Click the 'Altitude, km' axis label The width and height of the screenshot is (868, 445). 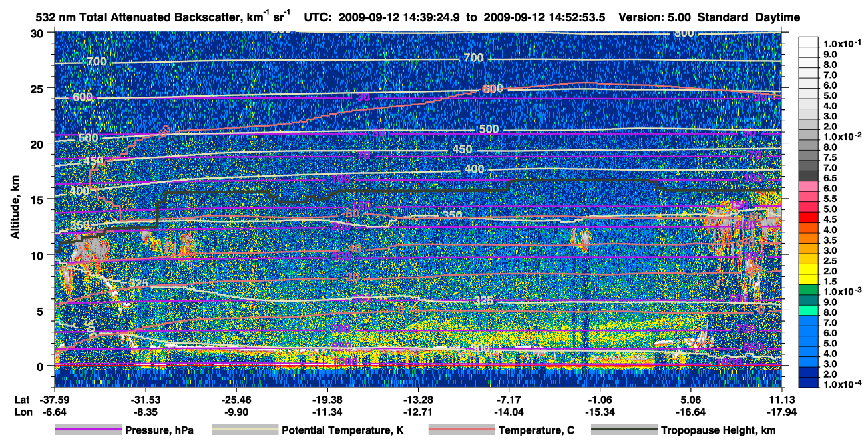click(x=14, y=207)
